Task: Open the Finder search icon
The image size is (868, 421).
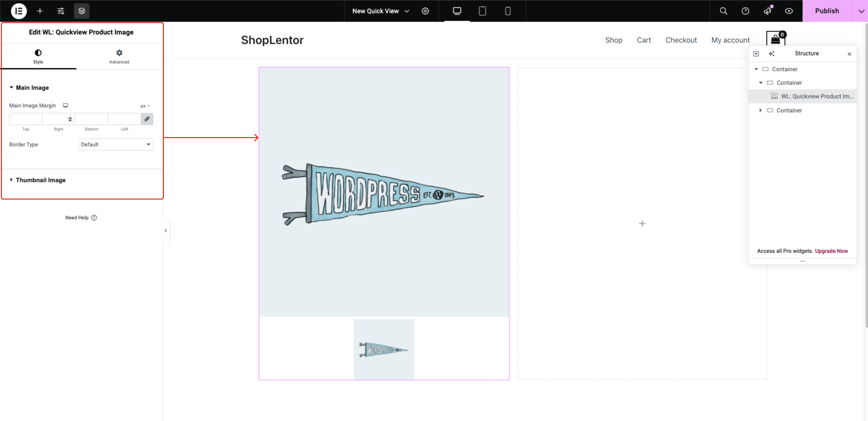Action: [x=723, y=11]
